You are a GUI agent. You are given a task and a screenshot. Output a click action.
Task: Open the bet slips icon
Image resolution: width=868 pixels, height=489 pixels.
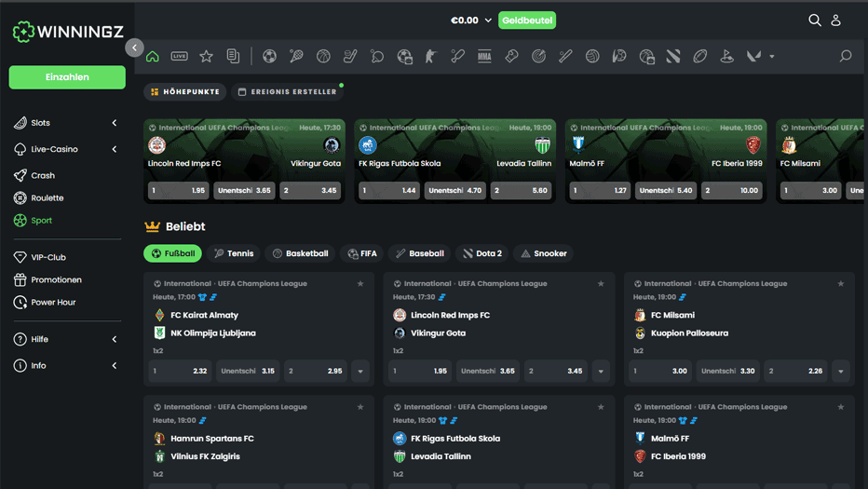pyautogui.click(x=233, y=56)
